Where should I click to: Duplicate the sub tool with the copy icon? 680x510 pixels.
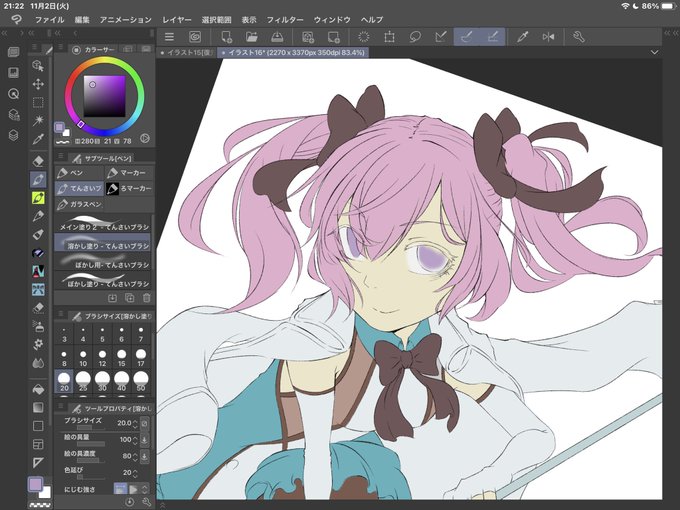129,298
